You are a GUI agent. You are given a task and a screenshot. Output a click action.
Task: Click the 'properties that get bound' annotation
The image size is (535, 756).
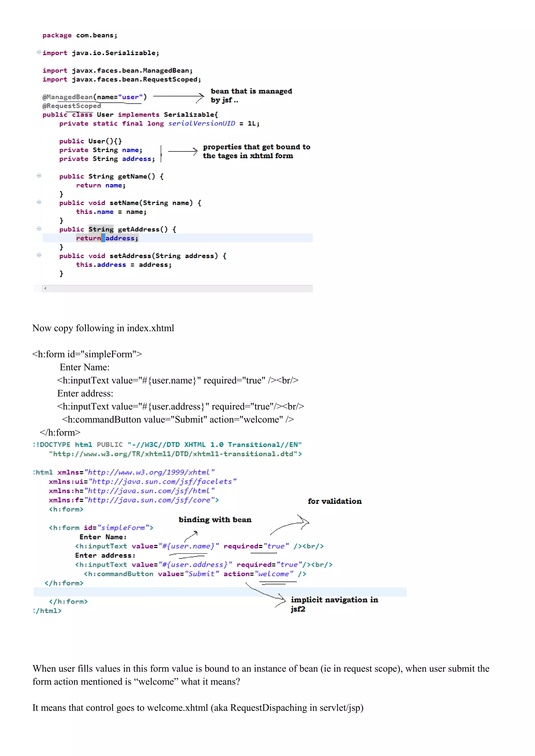click(x=256, y=151)
